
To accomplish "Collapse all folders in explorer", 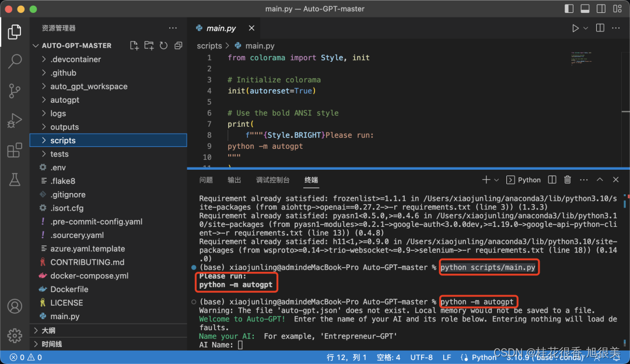I will [x=178, y=45].
